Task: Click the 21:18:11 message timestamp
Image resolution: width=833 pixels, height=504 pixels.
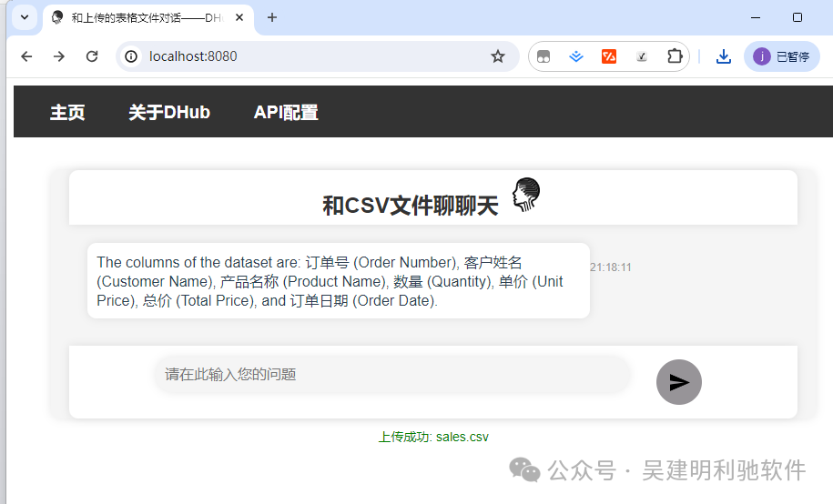Action: 610,267
